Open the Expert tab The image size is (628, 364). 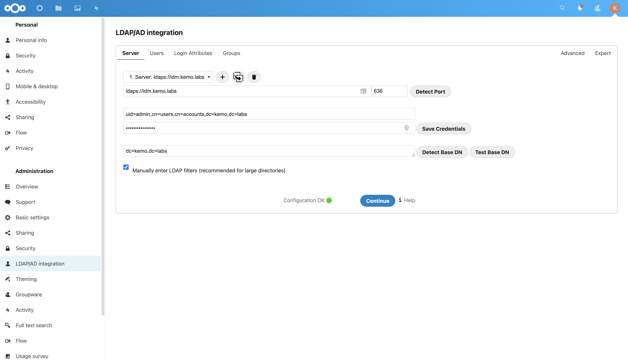tap(603, 53)
